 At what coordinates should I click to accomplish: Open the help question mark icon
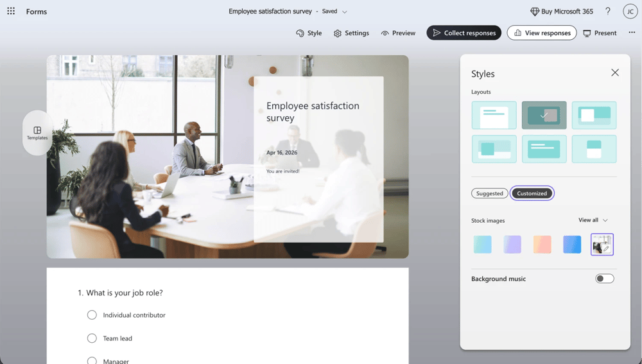pos(608,12)
